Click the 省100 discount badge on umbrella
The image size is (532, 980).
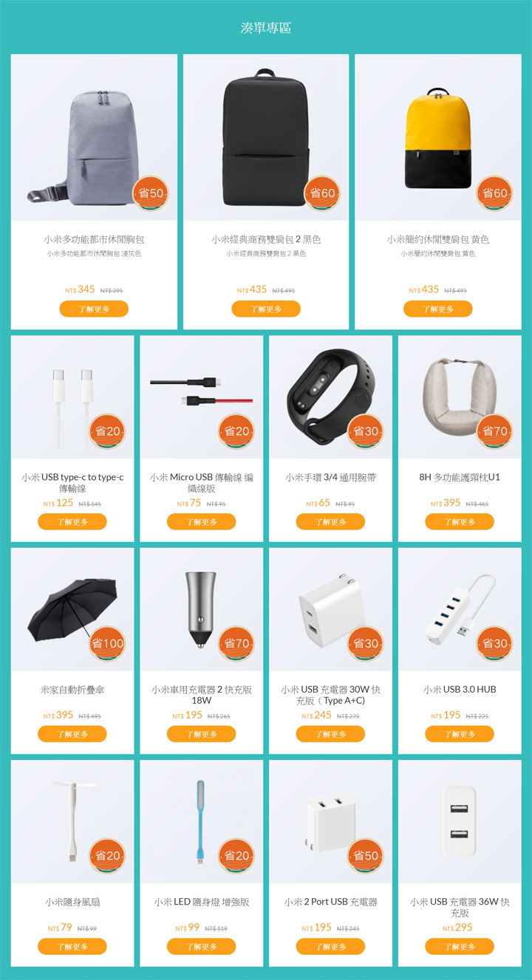coord(107,643)
